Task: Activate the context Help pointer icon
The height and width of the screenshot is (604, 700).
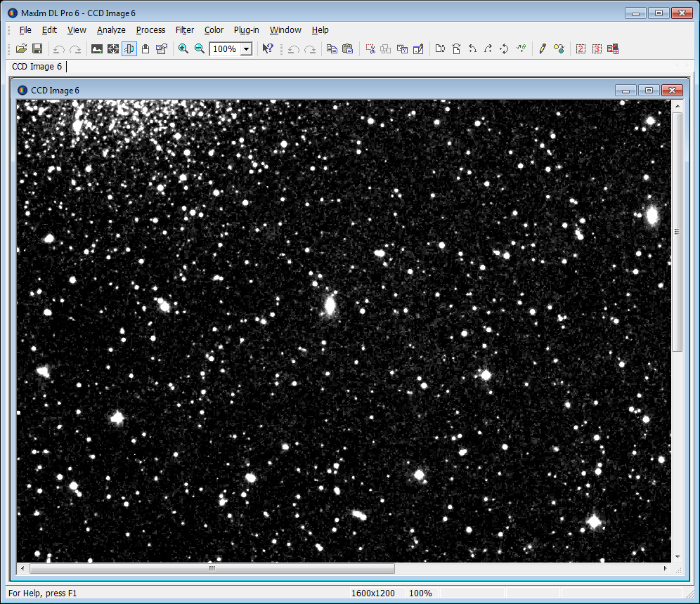Action: (267, 48)
